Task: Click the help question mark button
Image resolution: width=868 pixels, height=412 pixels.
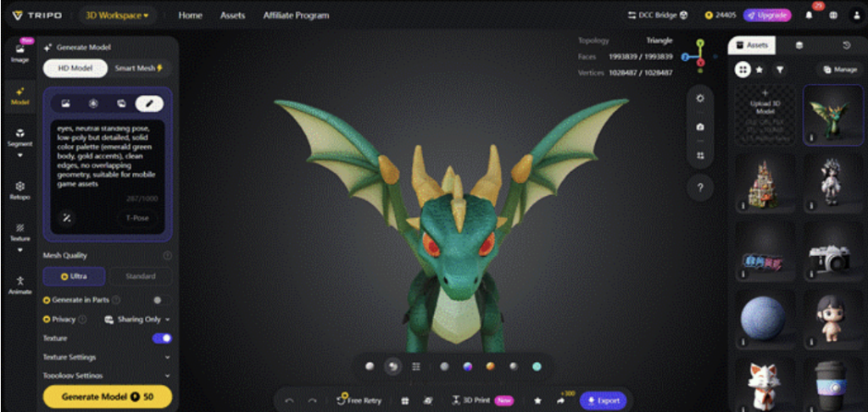Action: 699,188
